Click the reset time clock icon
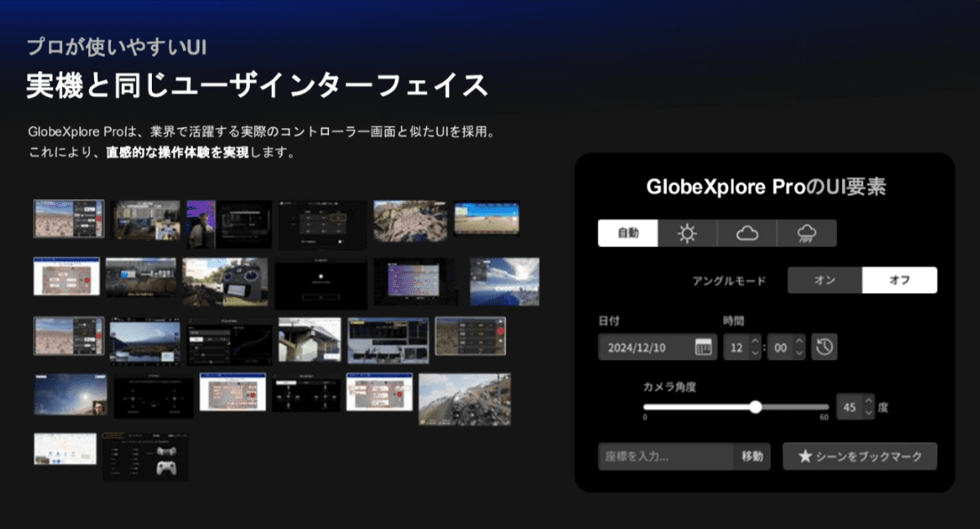 point(825,347)
